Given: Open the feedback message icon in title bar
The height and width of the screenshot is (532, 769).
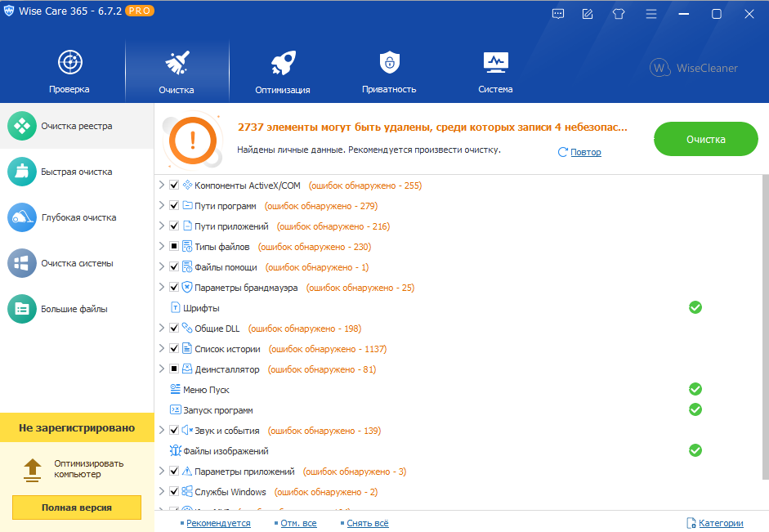Looking at the screenshot, I should coord(558,14).
